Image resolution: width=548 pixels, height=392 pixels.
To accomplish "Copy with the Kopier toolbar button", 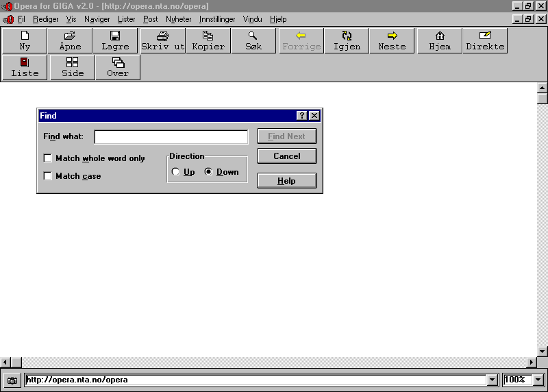I will (x=208, y=41).
